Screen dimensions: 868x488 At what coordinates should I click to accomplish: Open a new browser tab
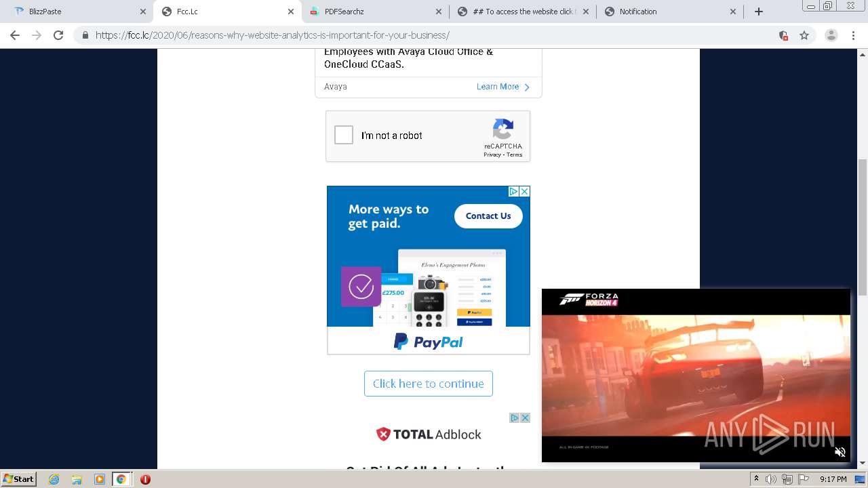(x=759, y=12)
